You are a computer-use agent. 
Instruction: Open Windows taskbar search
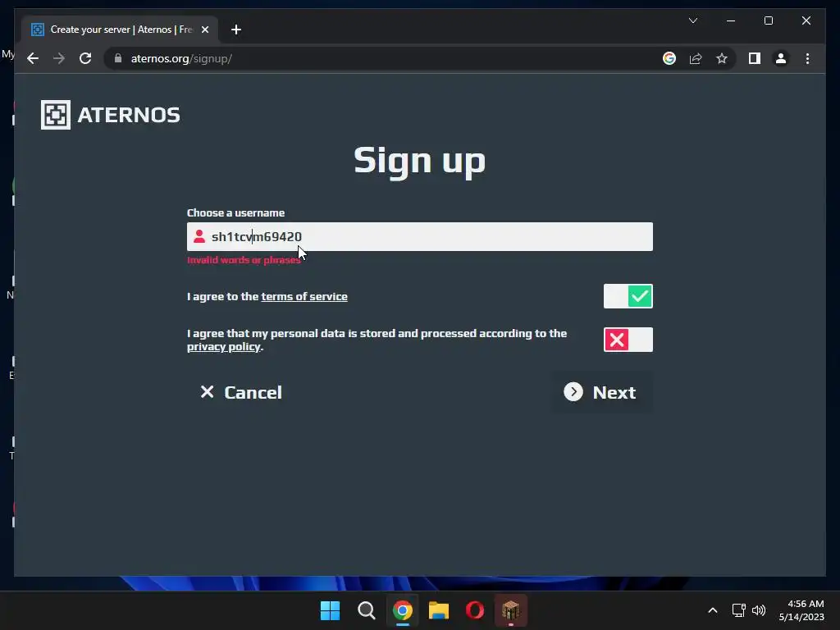(367, 610)
